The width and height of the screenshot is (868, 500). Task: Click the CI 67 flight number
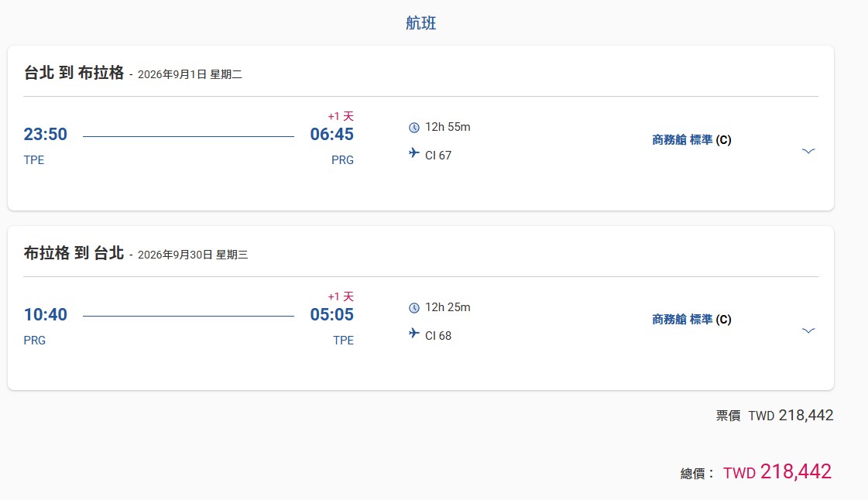438,156
